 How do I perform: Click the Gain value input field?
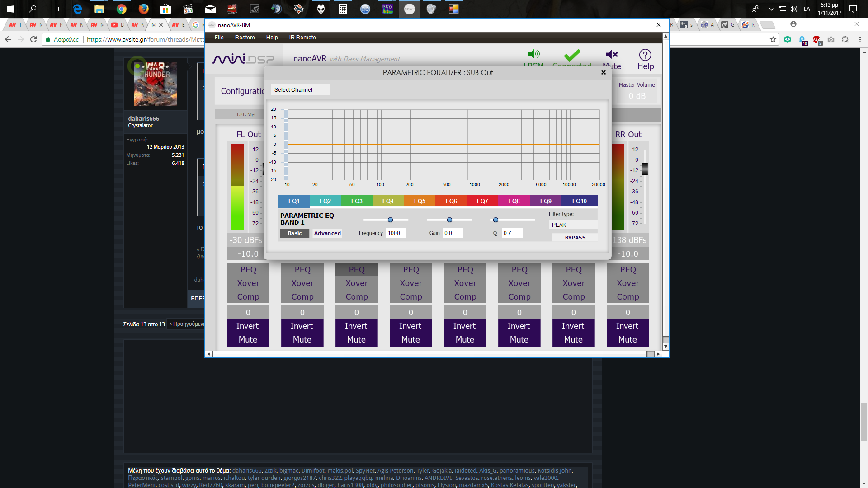453,233
